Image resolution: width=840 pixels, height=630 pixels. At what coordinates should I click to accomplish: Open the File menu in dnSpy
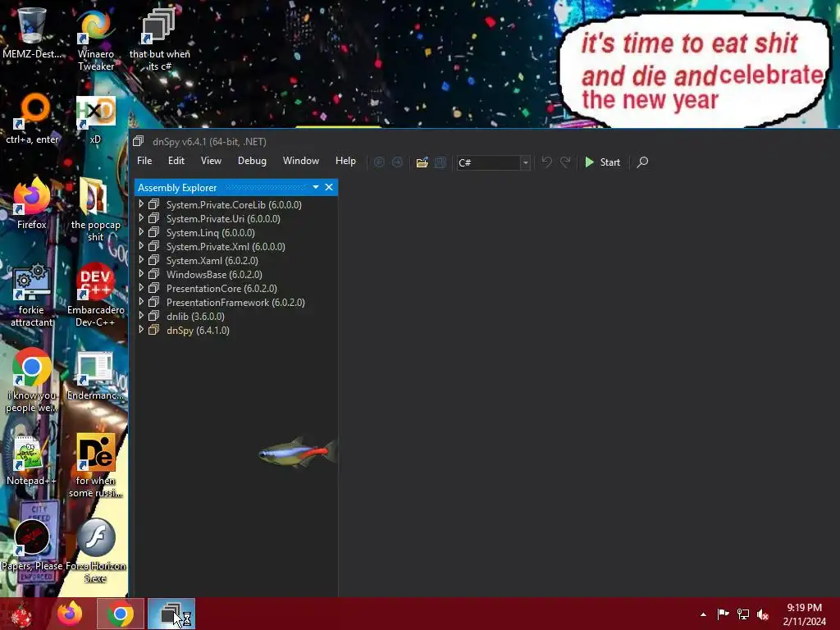click(x=144, y=161)
